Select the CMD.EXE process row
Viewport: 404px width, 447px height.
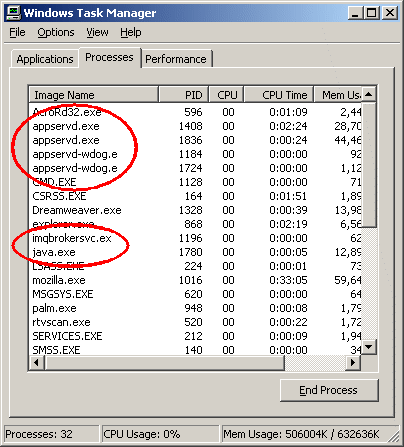(x=195, y=182)
